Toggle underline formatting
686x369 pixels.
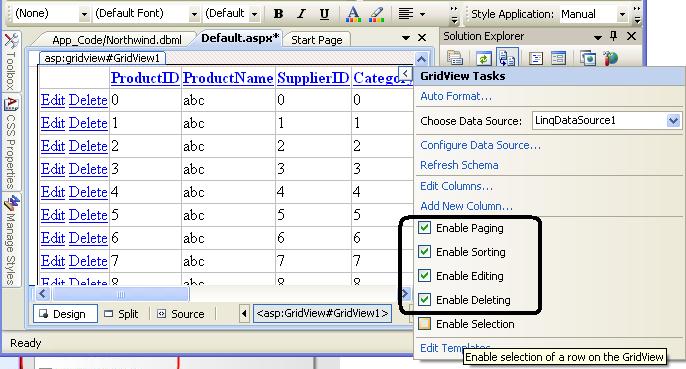pos(324,14)
